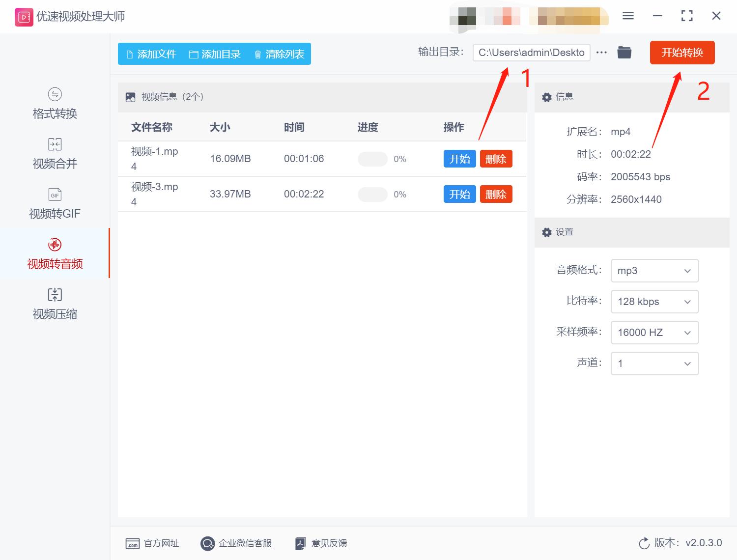Click the refresh icon next to version v2.0.3.0
This screenshot has width=737, height=560.
644,543
